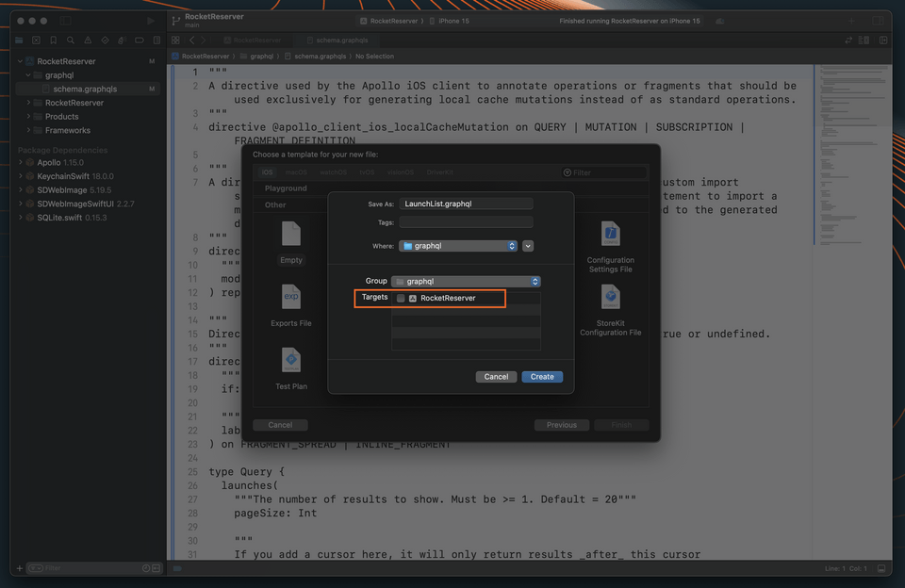
Task: Go back with the editor back arrow
Action: click(x=192, y=41)
